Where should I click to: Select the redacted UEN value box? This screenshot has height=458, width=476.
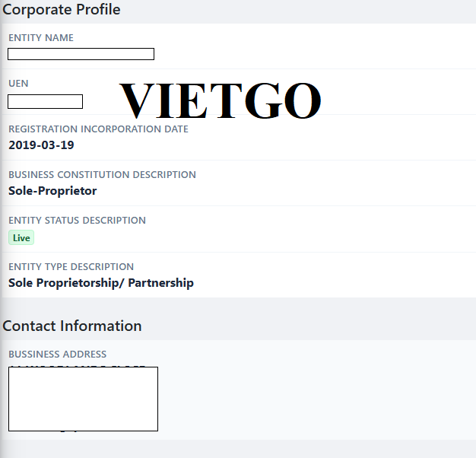[45, 101]
